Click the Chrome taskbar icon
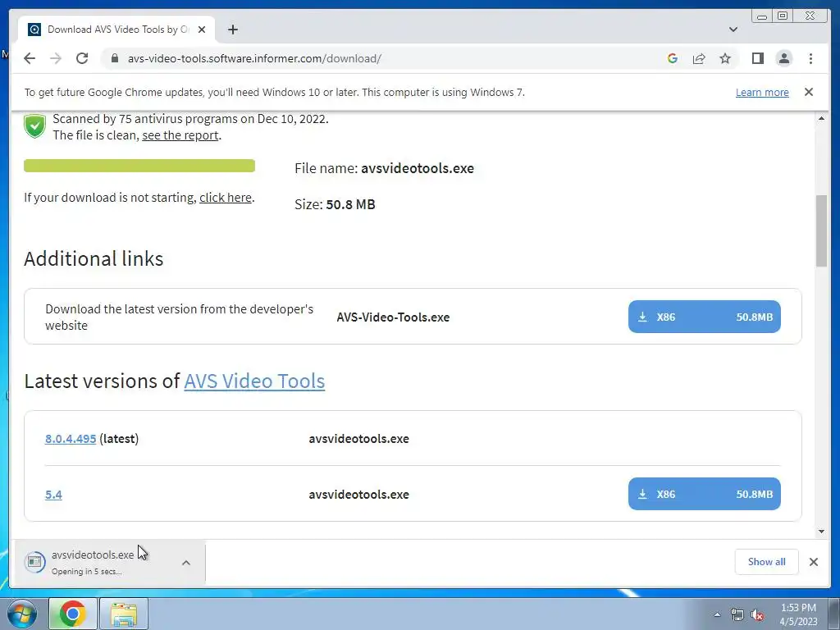The width and height of the screenshot is (840, 630). point(73,614)
